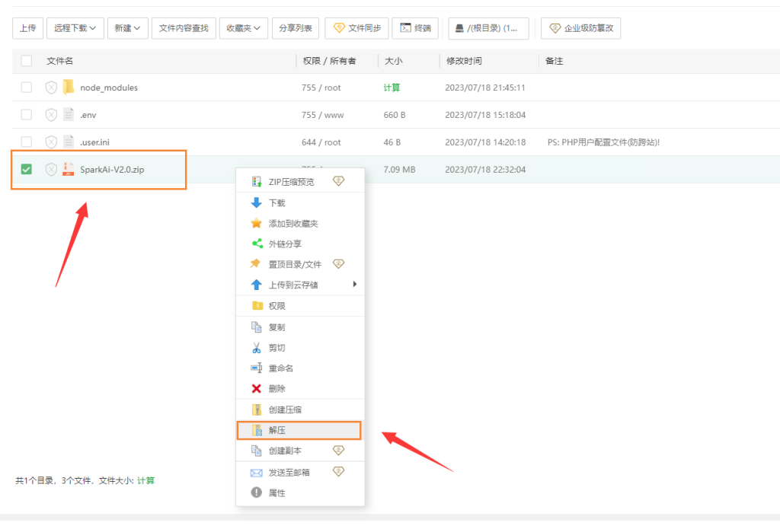Click the 上传 button
The width and height of the screenshot is (780, 532).
pyautogui.click(x=27, y=28)
